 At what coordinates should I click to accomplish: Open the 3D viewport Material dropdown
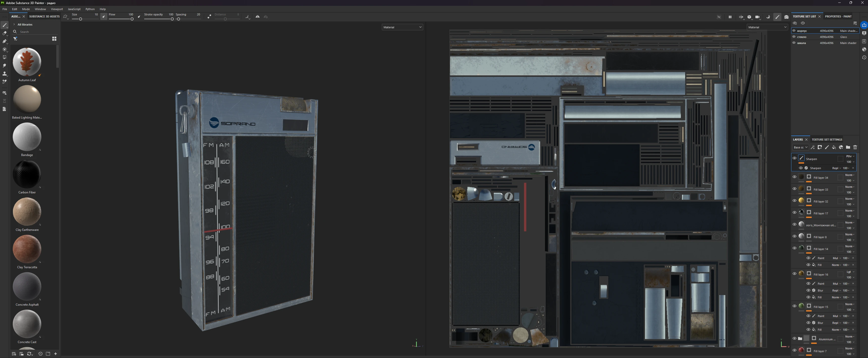coord(402,27)
